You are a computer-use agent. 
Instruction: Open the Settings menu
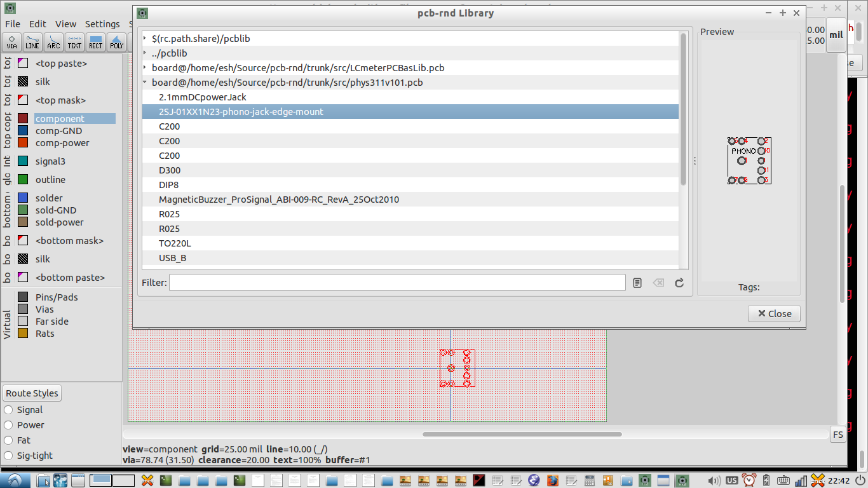pos(102,24)
